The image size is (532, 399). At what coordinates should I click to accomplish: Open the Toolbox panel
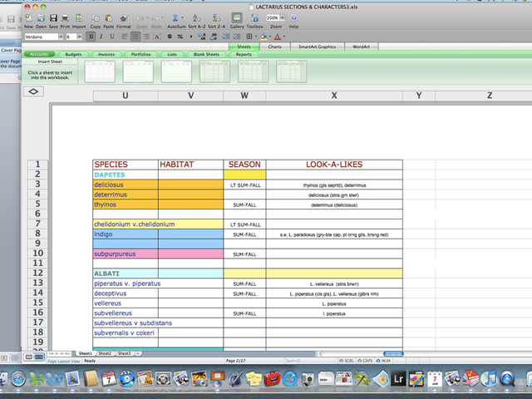254,18
